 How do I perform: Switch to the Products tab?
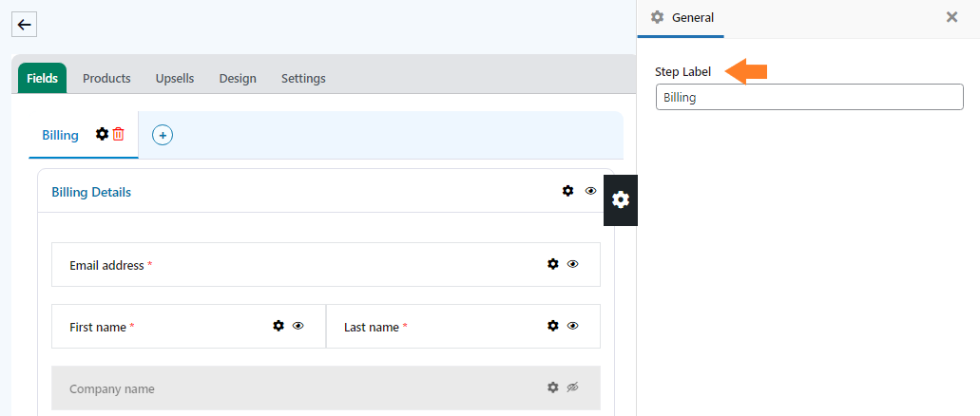tap(106, 79)
